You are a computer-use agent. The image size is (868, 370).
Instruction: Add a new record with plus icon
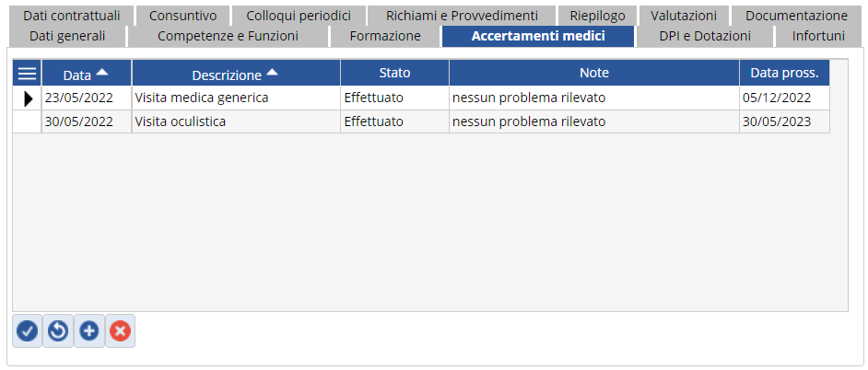click(89, 330)
